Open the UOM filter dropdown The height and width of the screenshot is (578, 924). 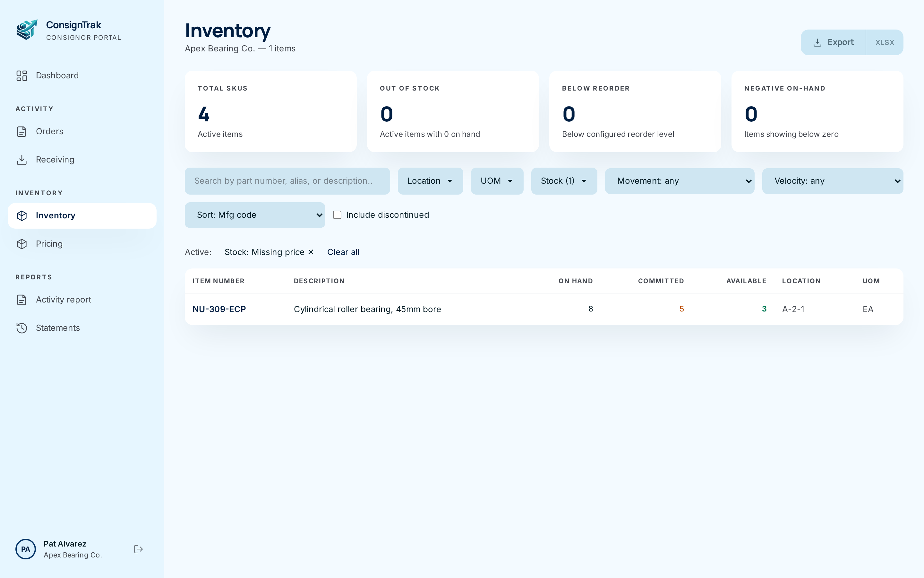point(497,181)
